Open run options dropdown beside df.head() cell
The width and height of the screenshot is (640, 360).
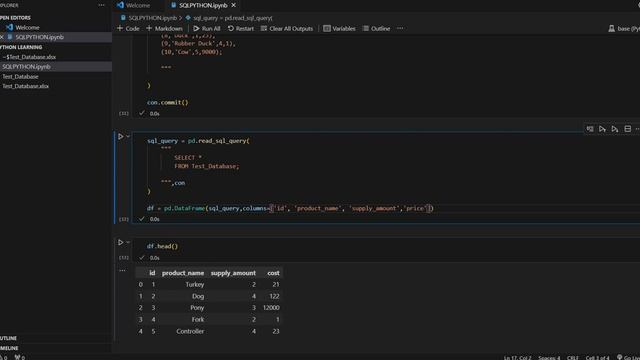[128, 242]
